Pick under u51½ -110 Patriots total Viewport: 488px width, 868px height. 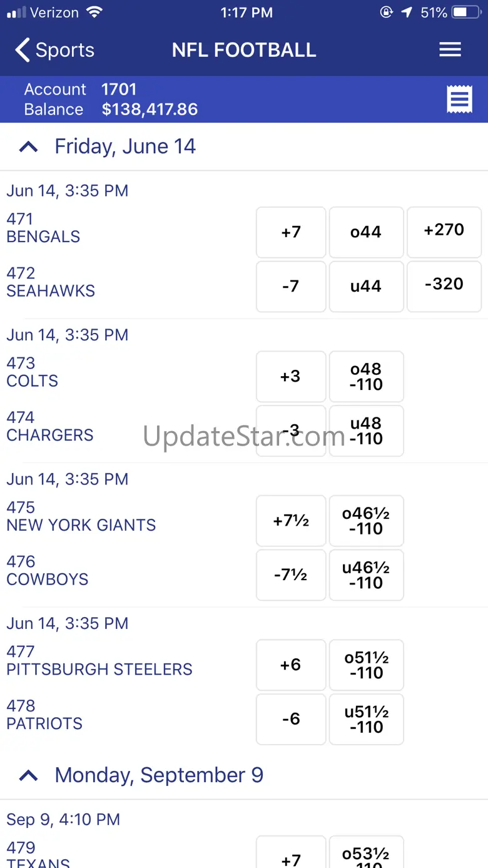[366, 719]
